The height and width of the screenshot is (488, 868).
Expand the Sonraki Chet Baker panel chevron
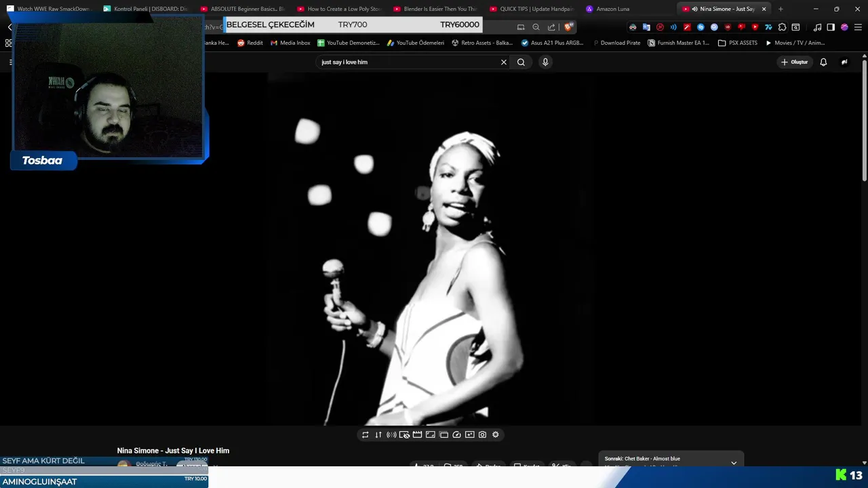734,463
